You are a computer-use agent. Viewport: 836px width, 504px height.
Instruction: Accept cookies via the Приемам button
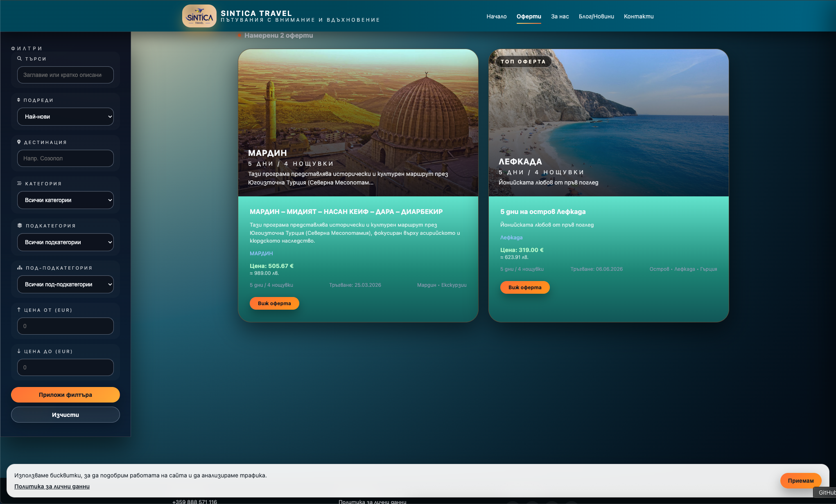(801, 481)
